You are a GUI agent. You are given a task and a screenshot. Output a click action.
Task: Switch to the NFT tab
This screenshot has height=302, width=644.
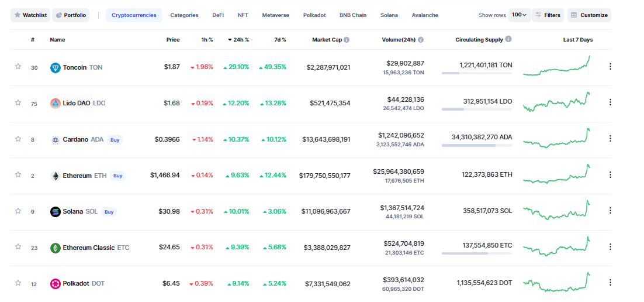coord(243,15)
